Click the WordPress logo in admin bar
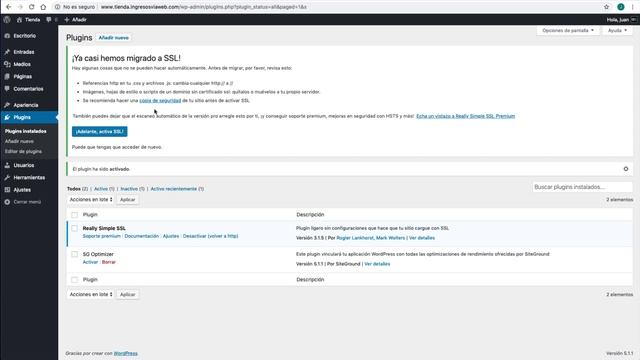 pos(7,20)
